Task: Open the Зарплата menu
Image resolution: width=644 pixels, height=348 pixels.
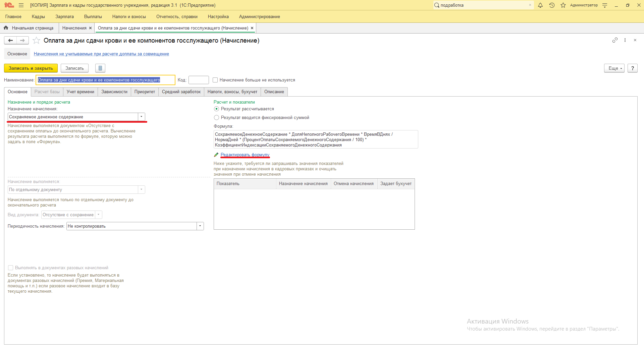Action: point(64,16)
